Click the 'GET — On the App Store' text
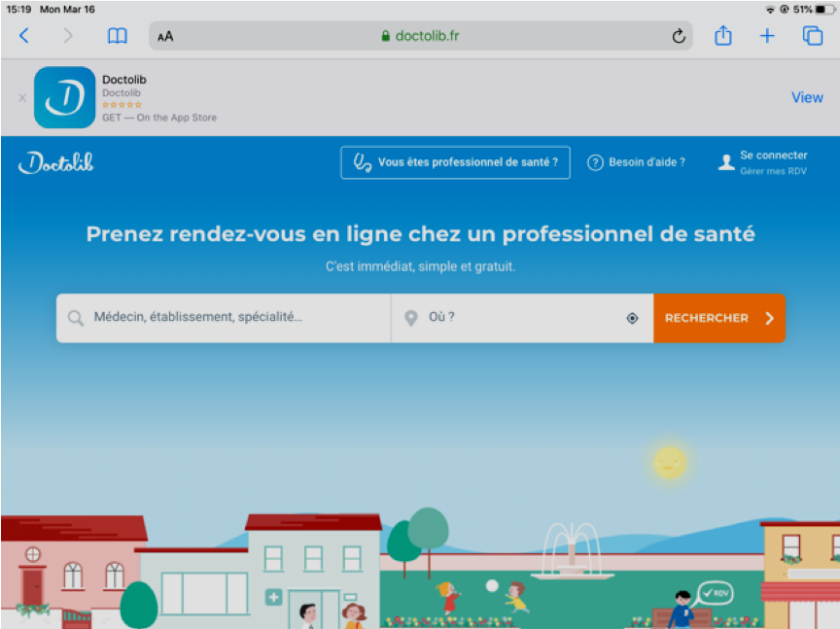The height and width of the screenshot is (629, 840). (x=159, y=118)
